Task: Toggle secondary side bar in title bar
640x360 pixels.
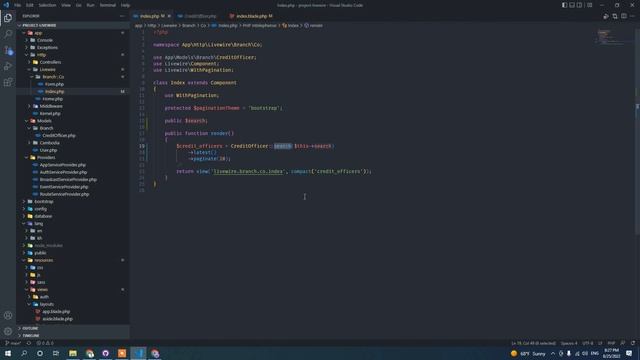Action: 580,5
